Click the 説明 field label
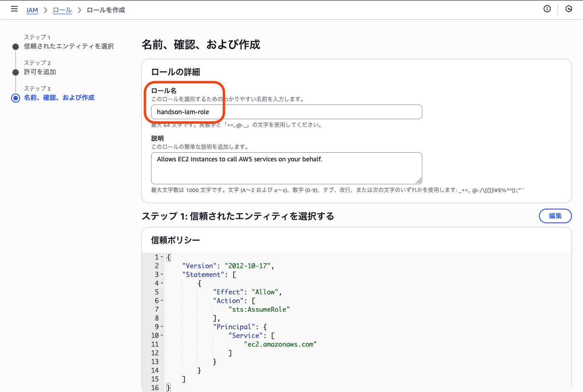 [x=157, y=138]
